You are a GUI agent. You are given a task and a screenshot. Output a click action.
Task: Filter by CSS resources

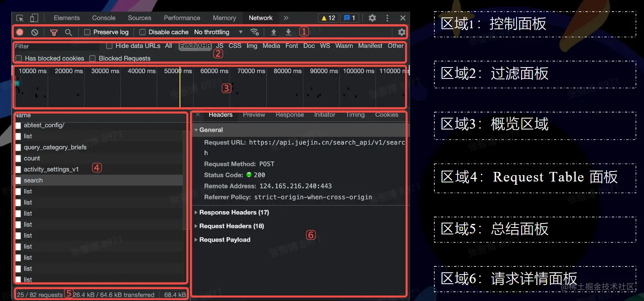click(235, 46)
